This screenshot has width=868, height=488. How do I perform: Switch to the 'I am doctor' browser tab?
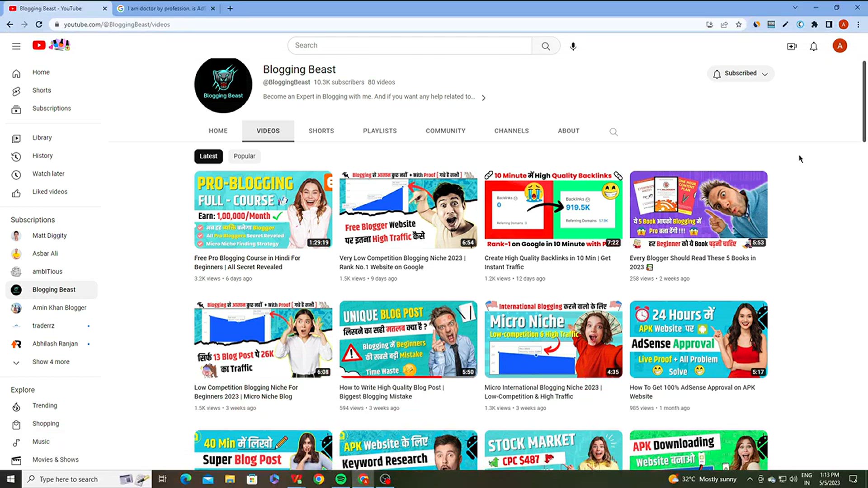[x=165, y=8]
